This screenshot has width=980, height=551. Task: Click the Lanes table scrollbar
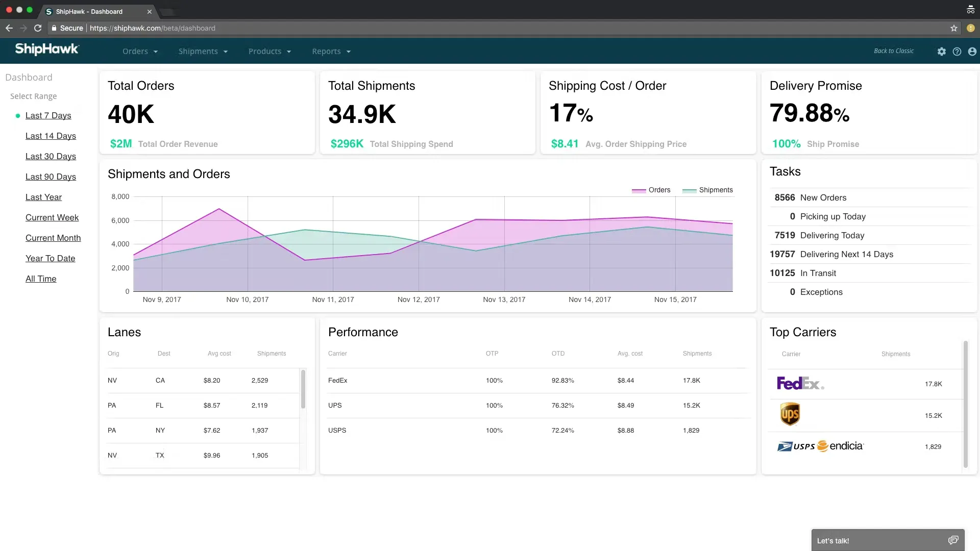point(303,390)
